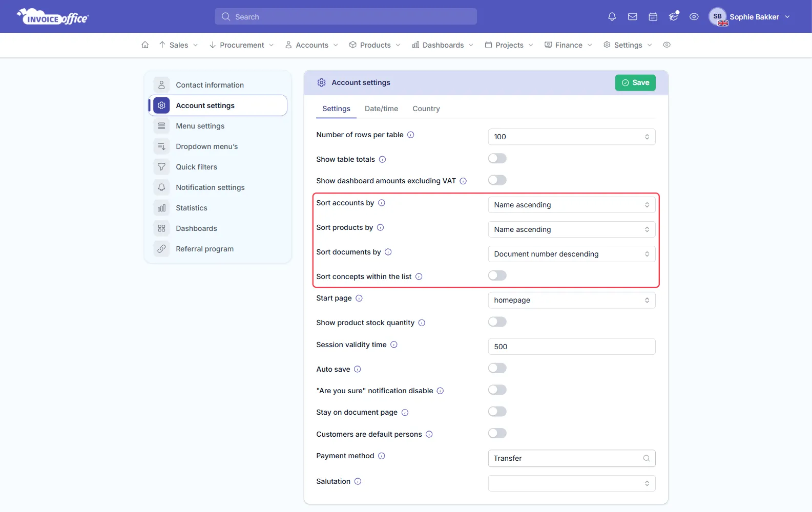Screen dimensions: 812x512
Task: Toggle Show dashboard amounts excluding VAT
Action: click(497, 180)
